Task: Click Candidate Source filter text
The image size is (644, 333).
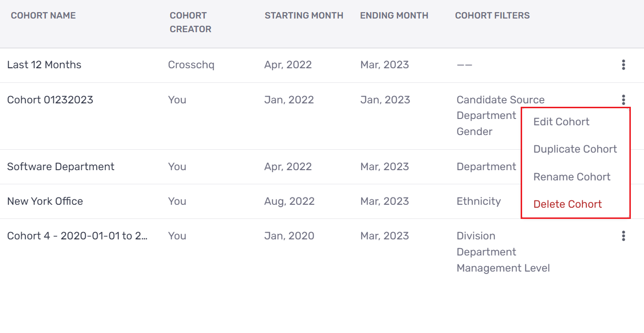Action: [501, 100]
